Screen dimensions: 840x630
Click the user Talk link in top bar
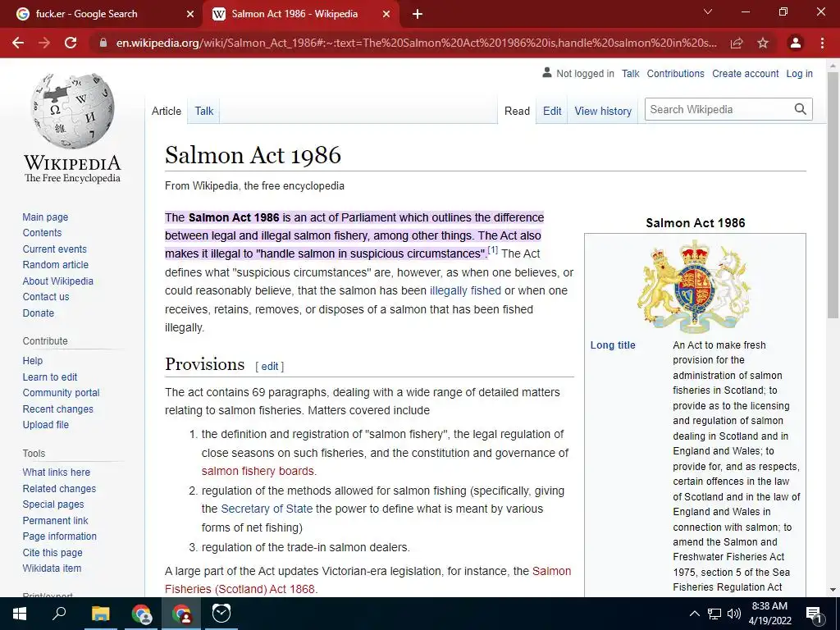[631, 74]
